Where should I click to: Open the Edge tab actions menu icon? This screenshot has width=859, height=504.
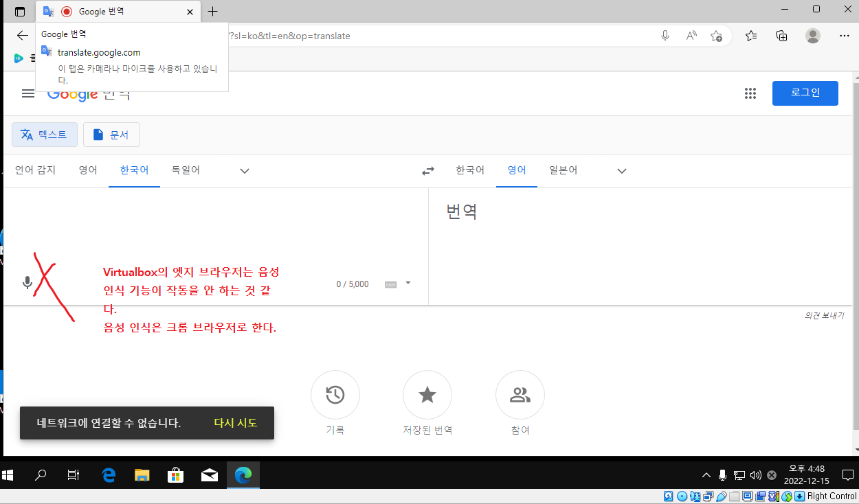[20, 11]
